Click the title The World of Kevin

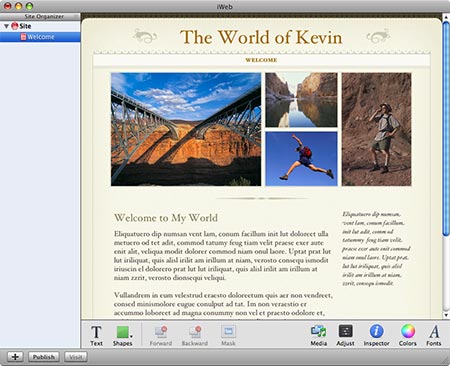[261, 37]
